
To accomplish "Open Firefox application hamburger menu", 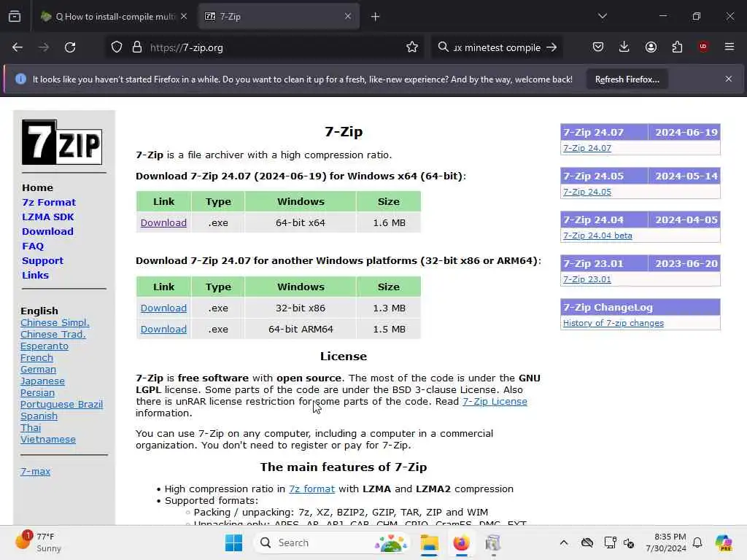I will [729, 47].
